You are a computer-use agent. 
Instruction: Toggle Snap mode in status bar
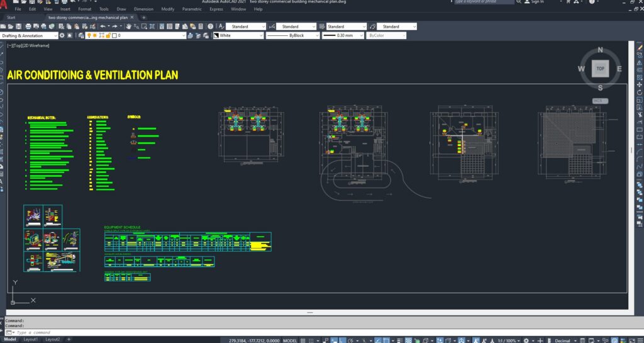311,340
